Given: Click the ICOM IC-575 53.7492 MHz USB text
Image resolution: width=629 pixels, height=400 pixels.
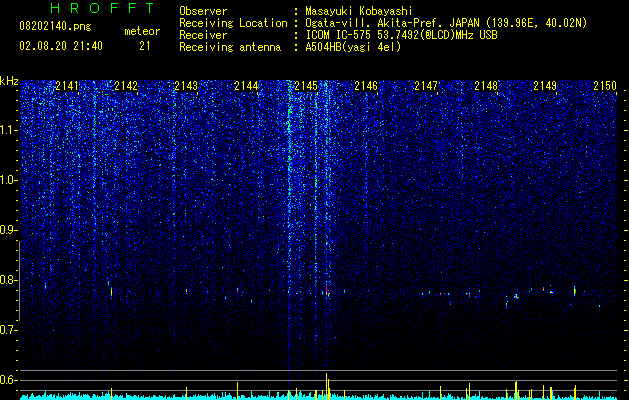Looking at the screenshot, I should (401, 35).
